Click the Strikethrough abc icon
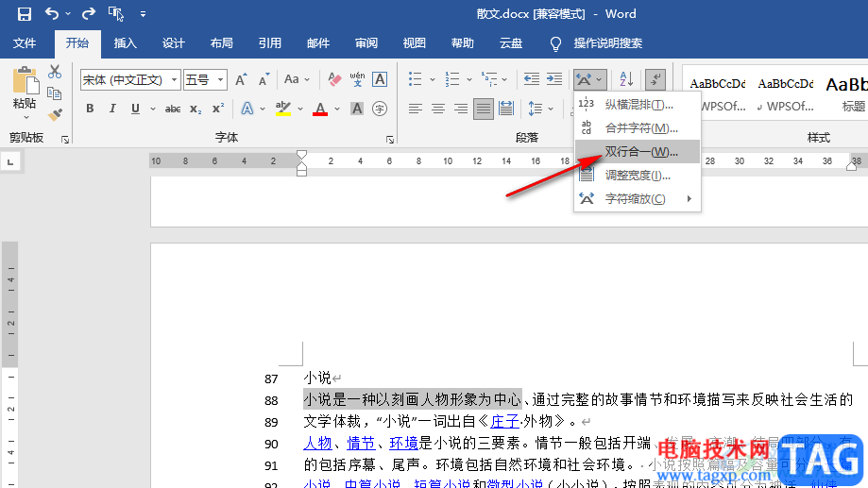Image resolution: width=868 pixels, height=488 pixels. click(173, 109)
